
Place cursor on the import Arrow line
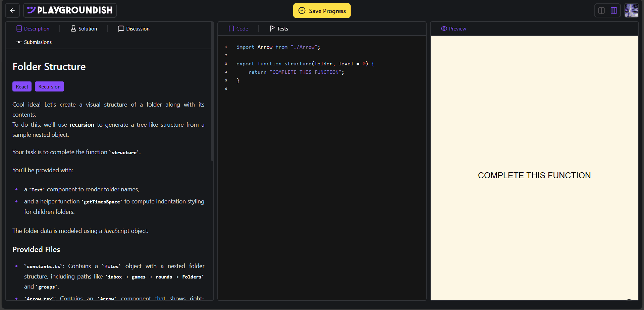(278, 47)
